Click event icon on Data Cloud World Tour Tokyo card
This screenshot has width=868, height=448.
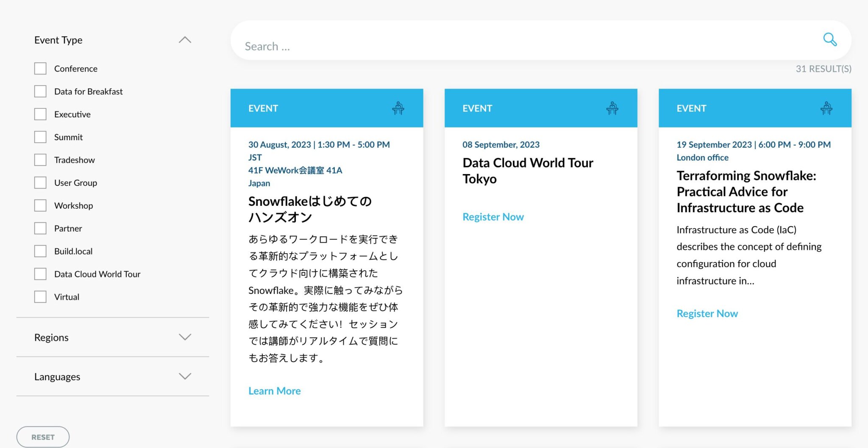coord(612,108)
